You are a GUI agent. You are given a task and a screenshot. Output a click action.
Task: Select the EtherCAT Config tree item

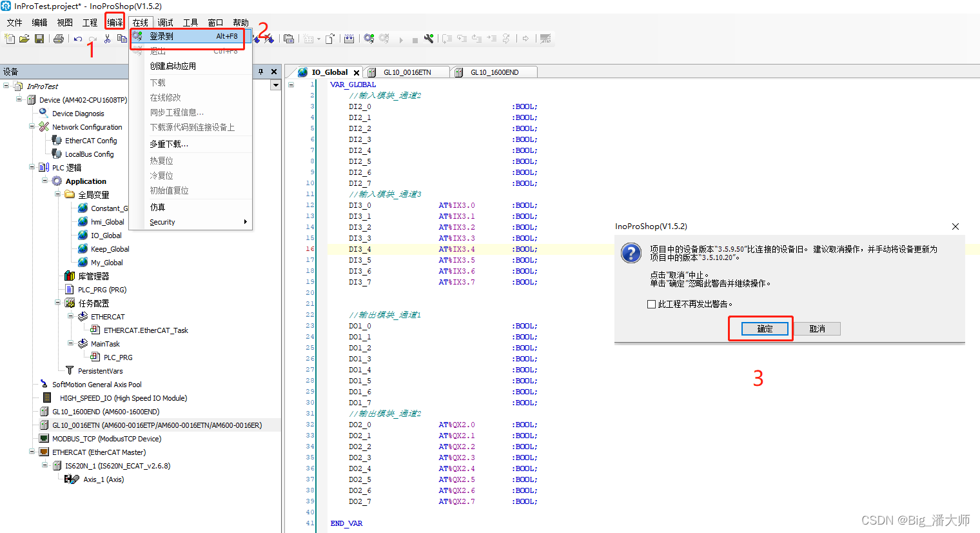click(x=91, y=140)
